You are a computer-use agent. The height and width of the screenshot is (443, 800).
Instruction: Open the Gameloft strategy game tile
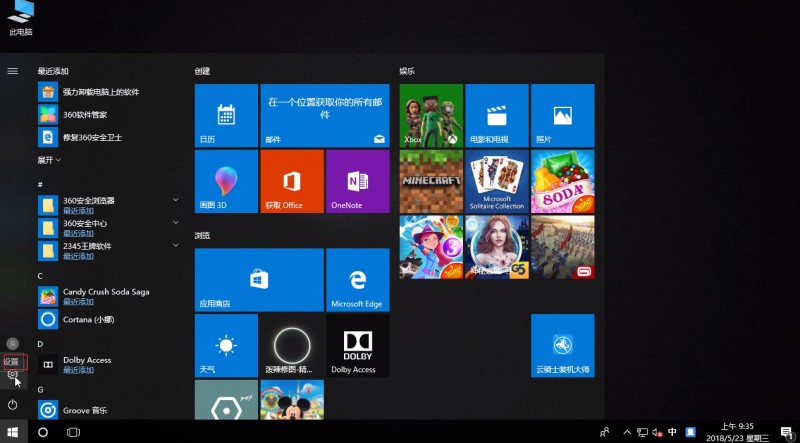(x=563, y=247)
